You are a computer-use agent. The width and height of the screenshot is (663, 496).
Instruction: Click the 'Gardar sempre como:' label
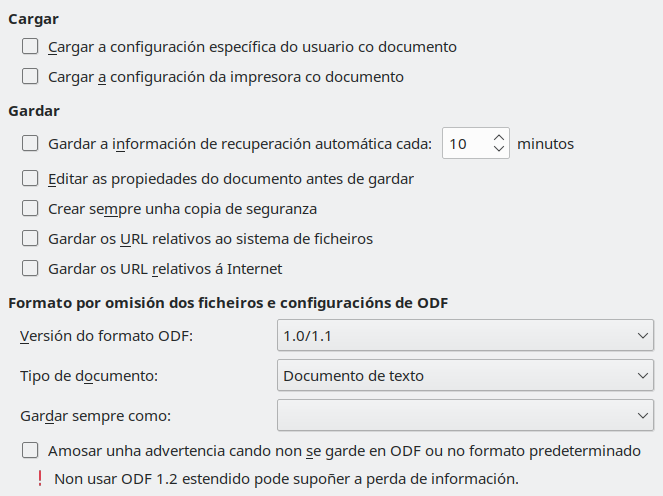pyautogui.click(x=94, y=414)
